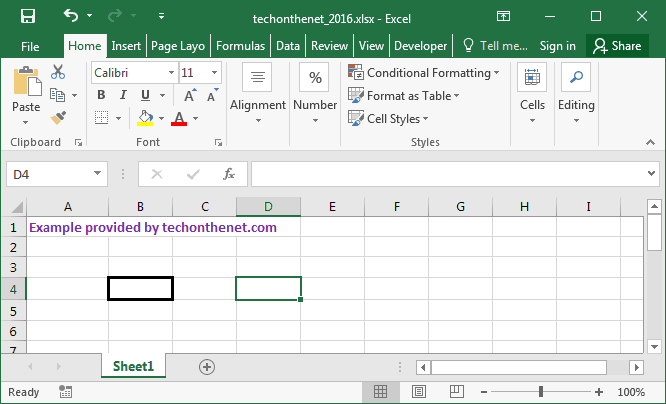Open Fill Color dropdown arrow
Screen dimensions: 666x404
click(161, 118)
